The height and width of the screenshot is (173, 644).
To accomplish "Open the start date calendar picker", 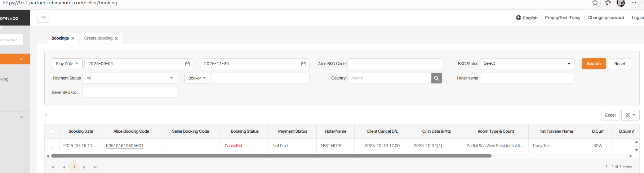I will [x=187, y=64].
